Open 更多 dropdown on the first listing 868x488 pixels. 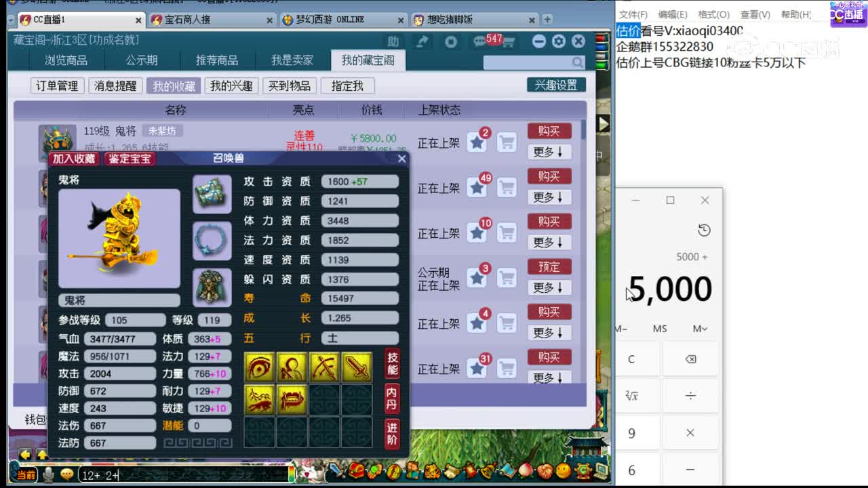pos(549,152)
